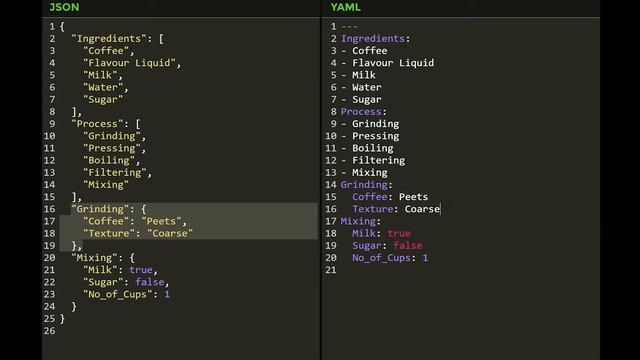Click "- Milk" on YAML line 5
The image size is (640, 360).
click(358, 76)
